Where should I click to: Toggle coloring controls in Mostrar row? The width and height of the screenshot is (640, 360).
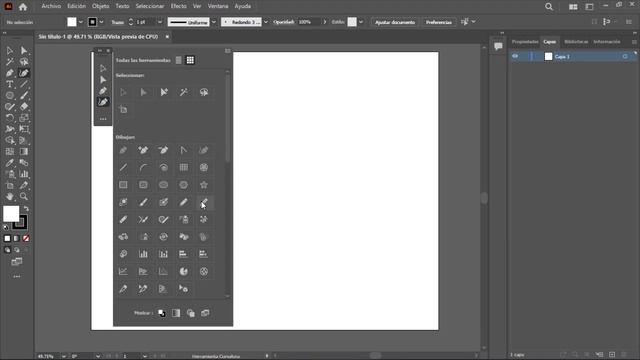[176, 313]
